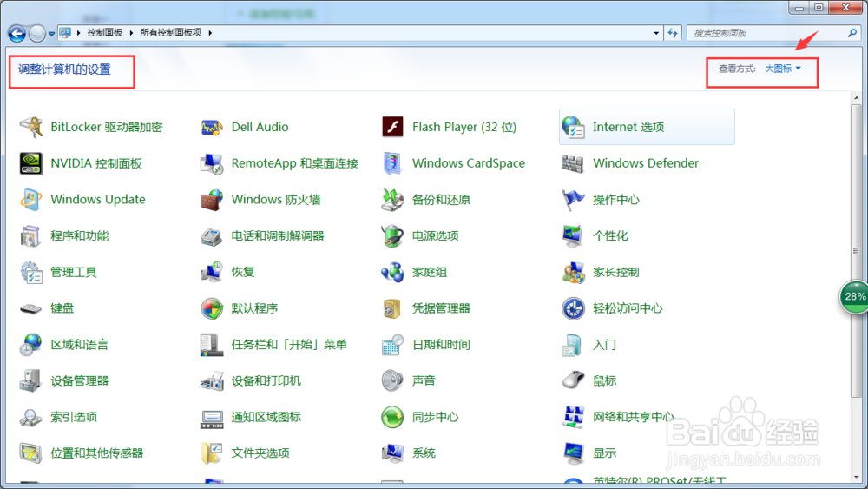Open 操作中心 flag icon
The image size is (868, 489).
tap(573, 200)
